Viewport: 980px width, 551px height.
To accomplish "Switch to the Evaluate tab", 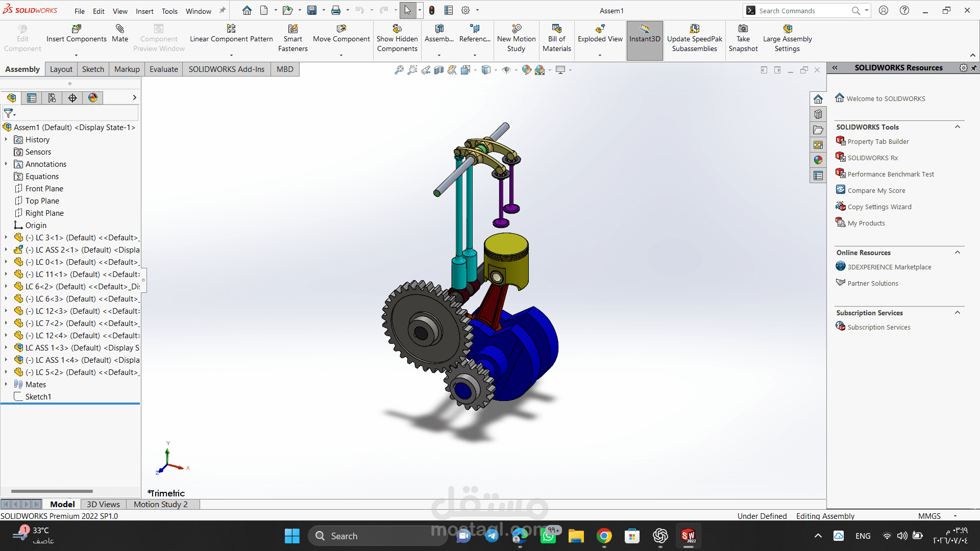I will [x=163, y=69].
